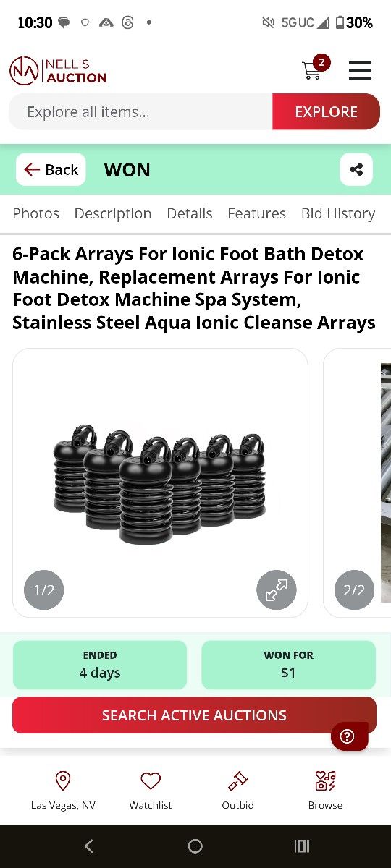Image resolution: width=391 pixels, height=868 pixels.
Task: Tap the first product photo thumbnail
Action: coord(160,482)
